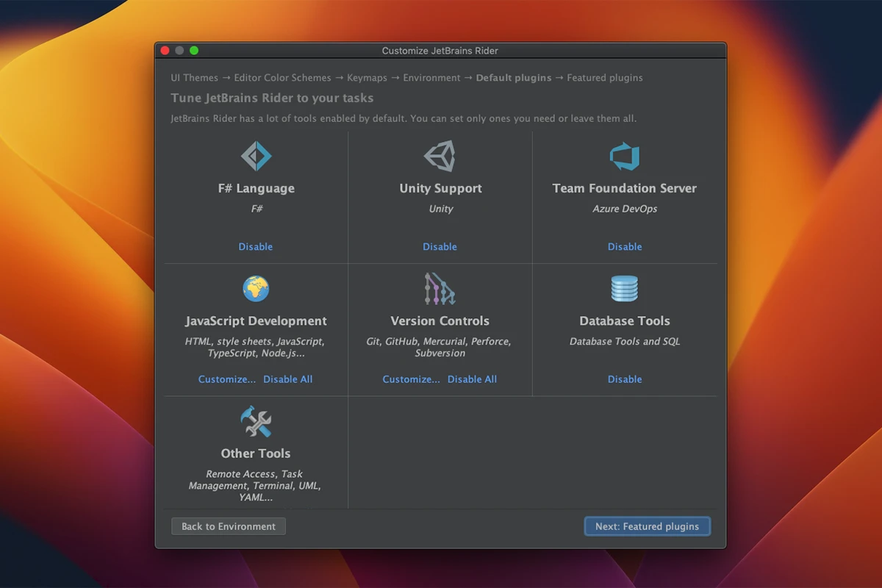The height and width of the screenshot is (588, 882).
Task: Click the Version Controls branch icon
Action: (x=440, y=289)
